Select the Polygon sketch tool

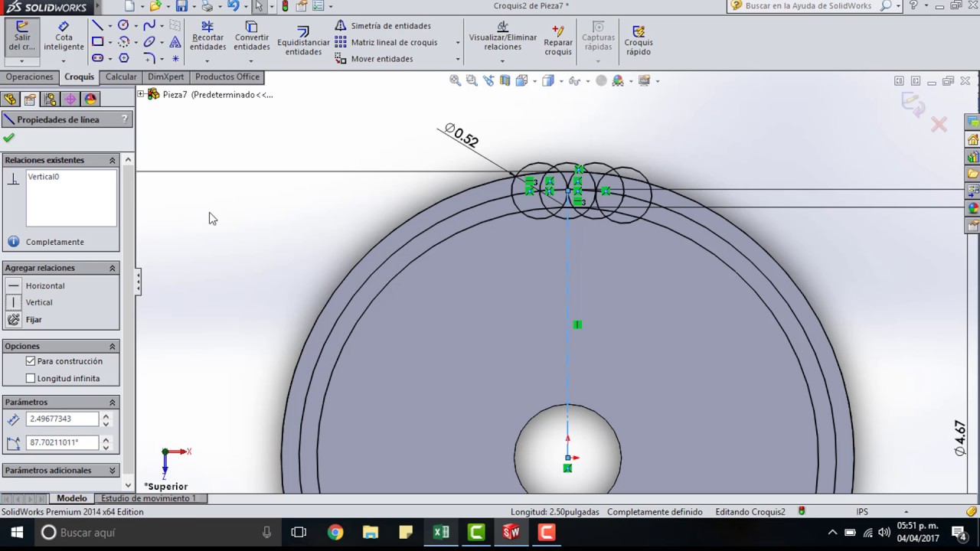point(123,58)
